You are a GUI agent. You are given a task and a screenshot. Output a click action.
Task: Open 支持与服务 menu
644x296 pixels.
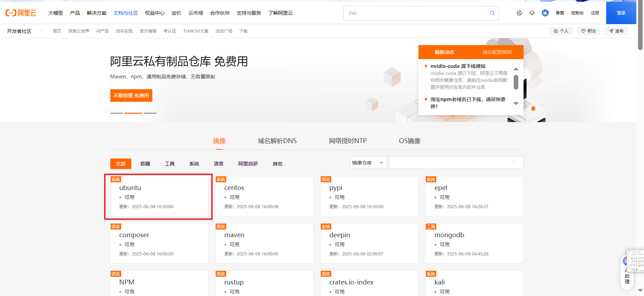(x=249, y=13)
